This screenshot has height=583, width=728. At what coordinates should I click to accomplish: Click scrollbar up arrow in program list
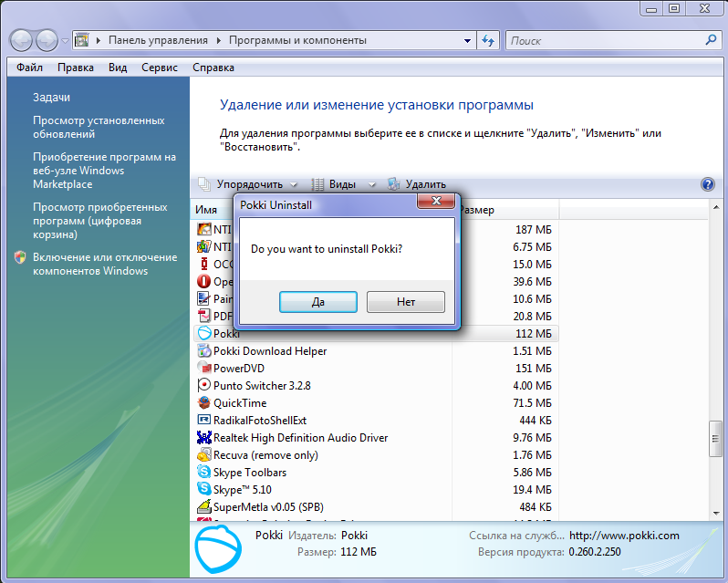tap(715, 206)
